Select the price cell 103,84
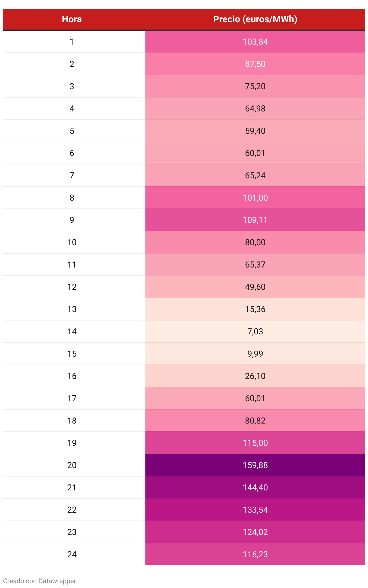 255,42
